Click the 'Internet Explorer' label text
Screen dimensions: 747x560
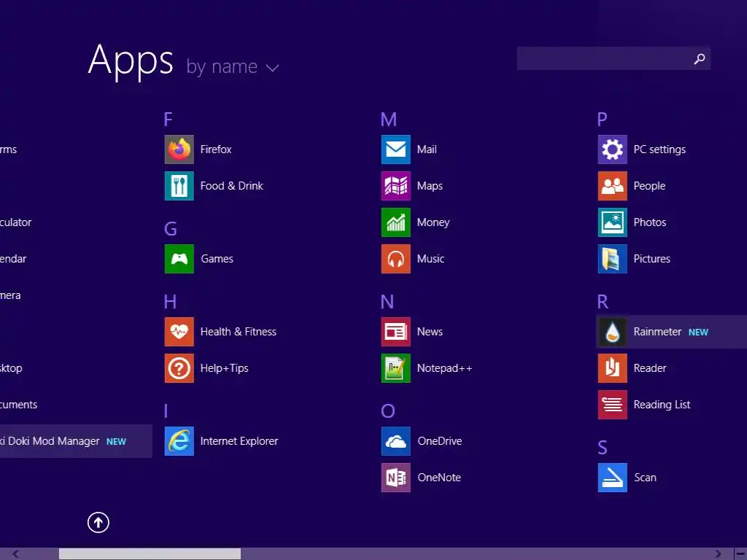239,441
